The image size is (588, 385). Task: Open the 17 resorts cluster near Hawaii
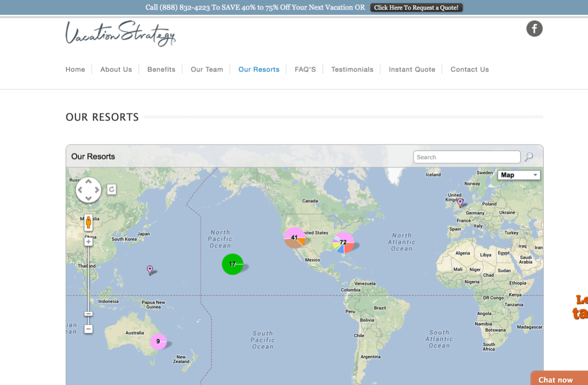pos(233,264)
